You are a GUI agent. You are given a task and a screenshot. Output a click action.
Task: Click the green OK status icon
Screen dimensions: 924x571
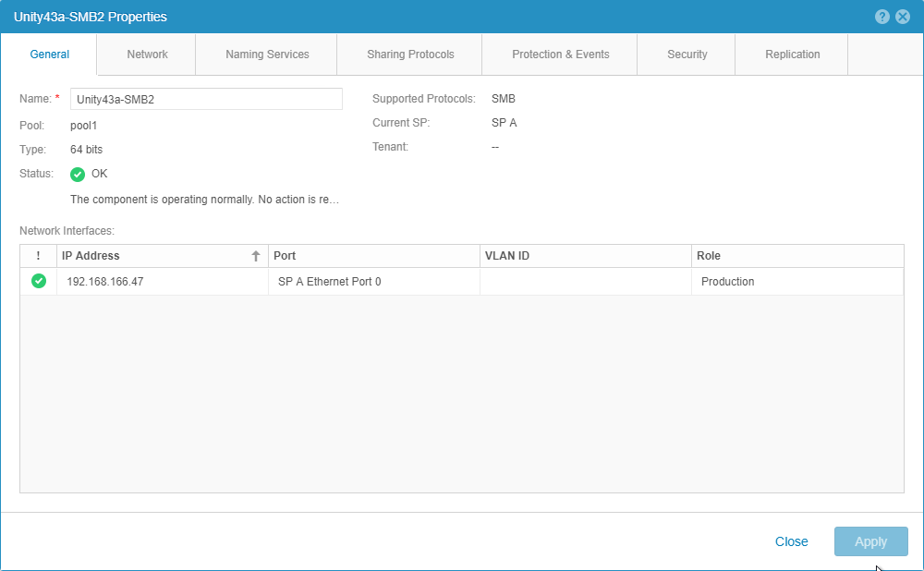pyautogui.click(x=78, y=174)
